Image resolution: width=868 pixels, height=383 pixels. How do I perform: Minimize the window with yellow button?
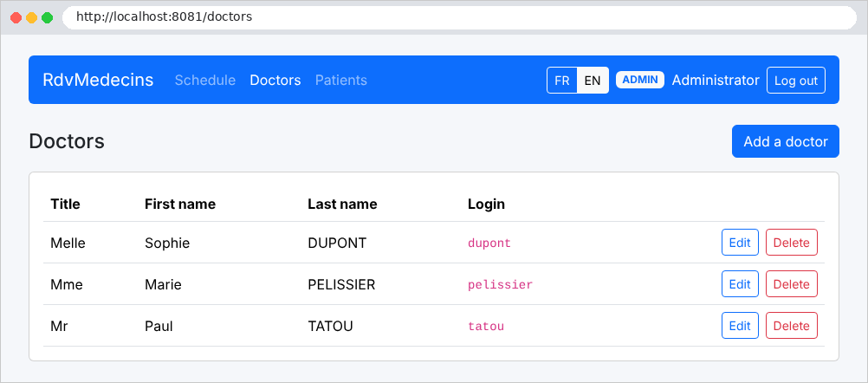pos(31,17)
